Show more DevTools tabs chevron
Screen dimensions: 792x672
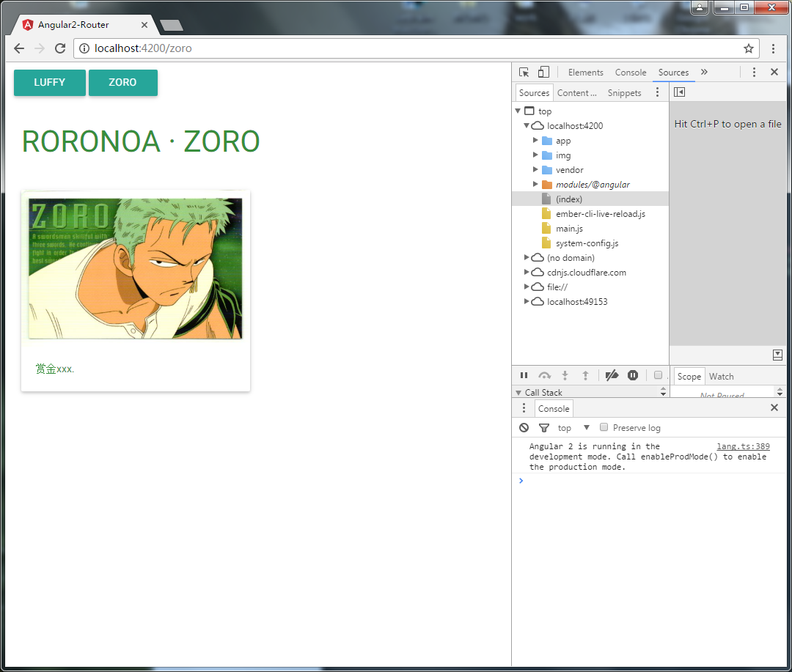pos(705,73)
